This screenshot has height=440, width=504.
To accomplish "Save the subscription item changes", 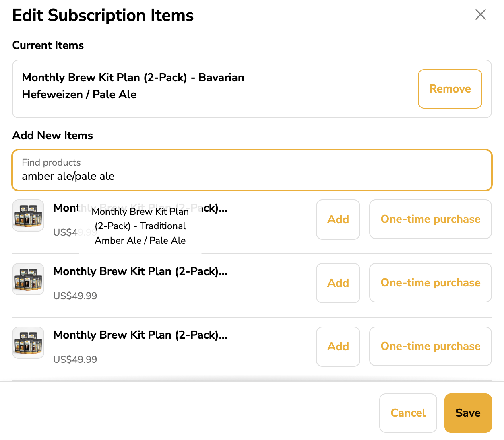I will tap(468, 413).
